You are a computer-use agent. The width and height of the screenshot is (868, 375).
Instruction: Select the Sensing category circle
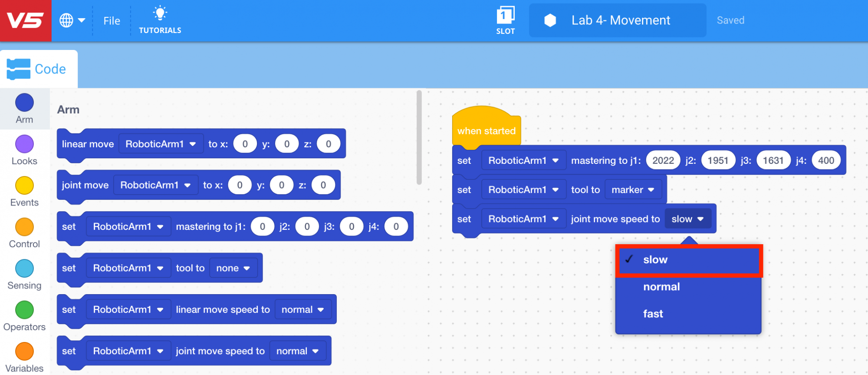point(24,269)
